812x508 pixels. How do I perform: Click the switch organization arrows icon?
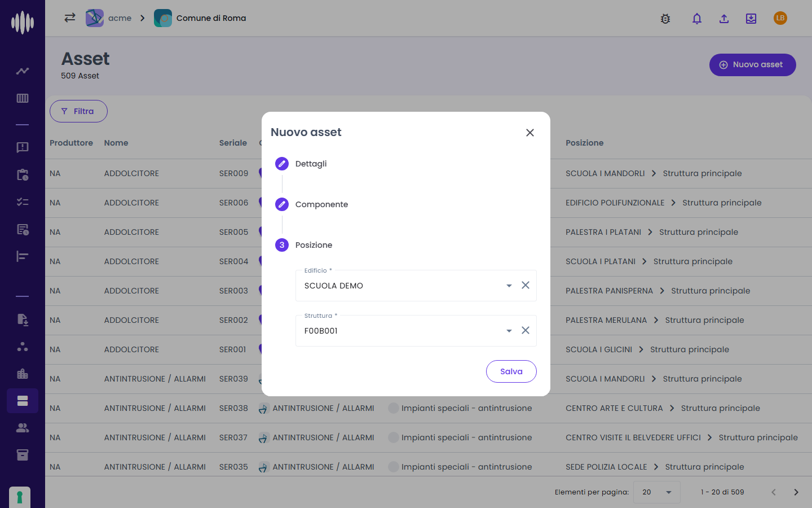tap(70, 17)
